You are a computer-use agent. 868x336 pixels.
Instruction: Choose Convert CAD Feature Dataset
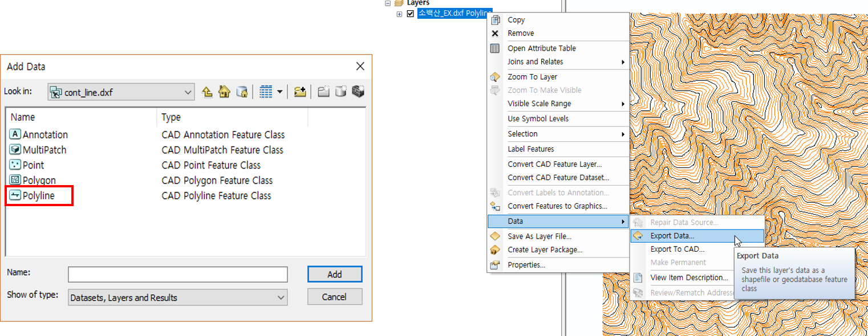click(558, 177)
